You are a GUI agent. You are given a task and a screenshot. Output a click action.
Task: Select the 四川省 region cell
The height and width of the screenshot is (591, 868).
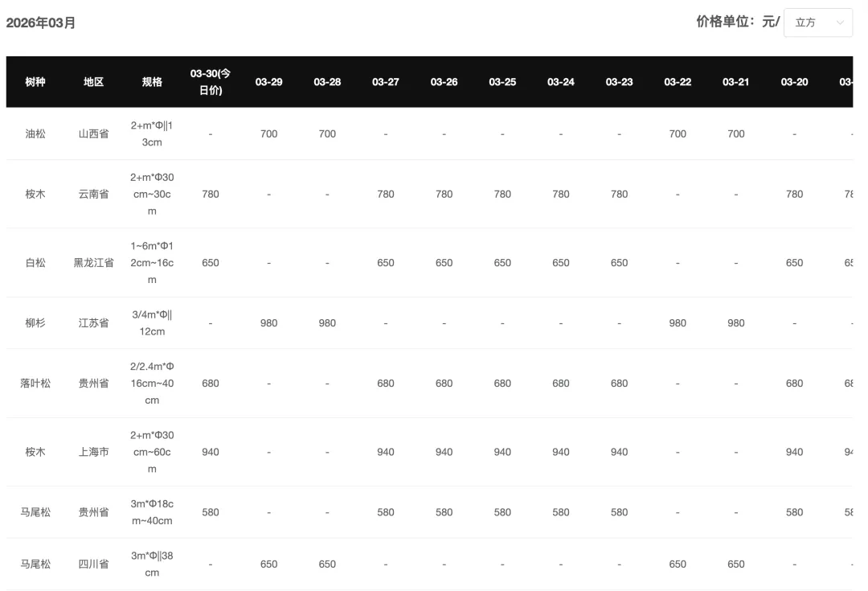(x=93, y=564)
